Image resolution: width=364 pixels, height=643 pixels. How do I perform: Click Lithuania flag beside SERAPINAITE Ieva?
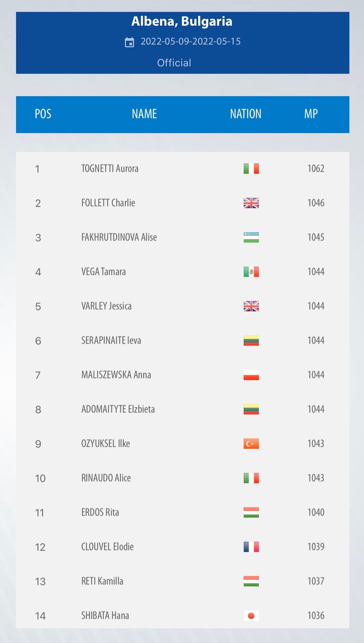point(251,341)
